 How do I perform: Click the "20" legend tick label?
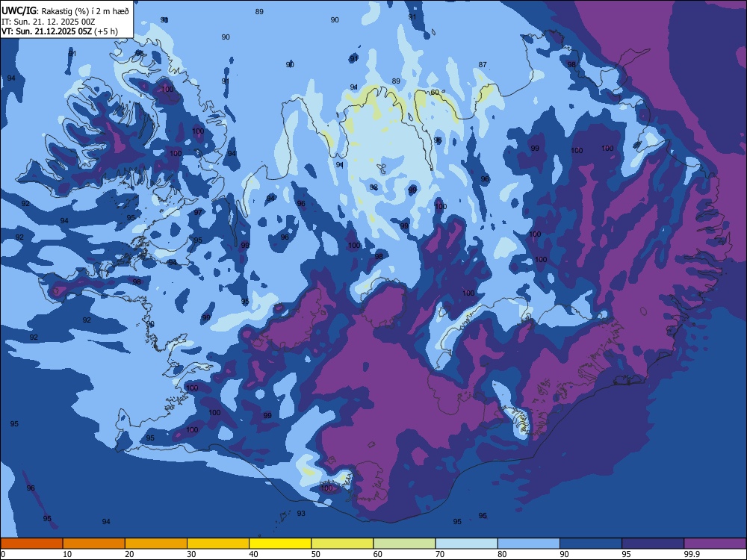click(x=129, y=554)
